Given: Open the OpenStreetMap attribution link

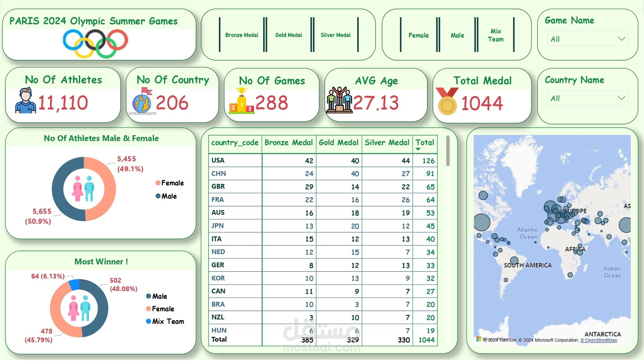Looking at the screenshot, I should 599,340.
